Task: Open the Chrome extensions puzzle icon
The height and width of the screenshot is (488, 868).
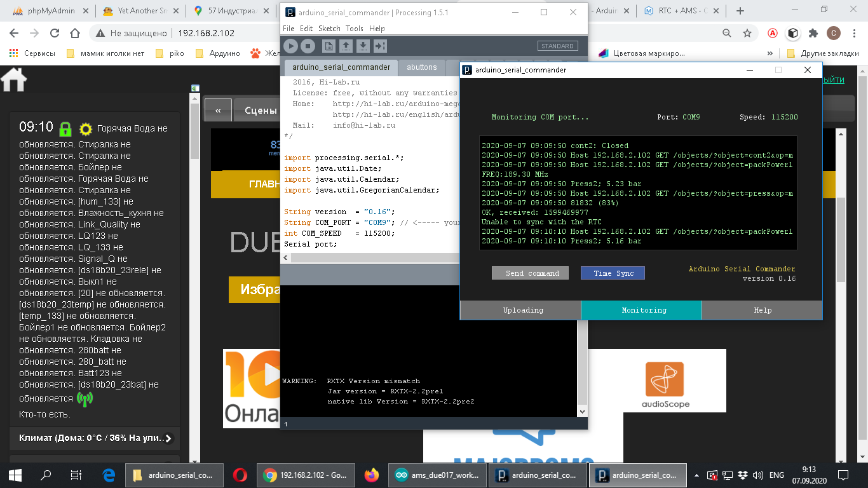Action: [x=813, y=33]
